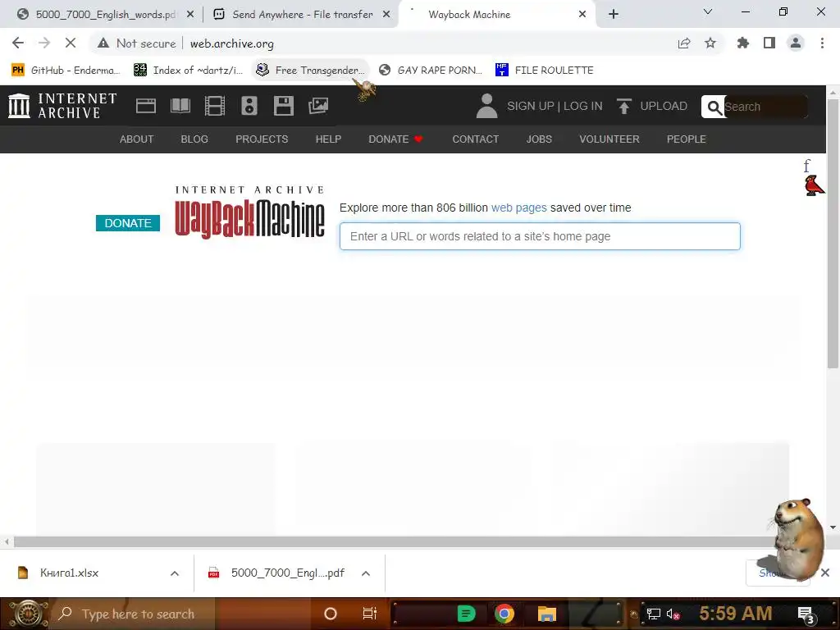840x630 pixels.
Task: Expand options for 5000_7000_Engl pdf download
Action: click(x=366, y=573)
